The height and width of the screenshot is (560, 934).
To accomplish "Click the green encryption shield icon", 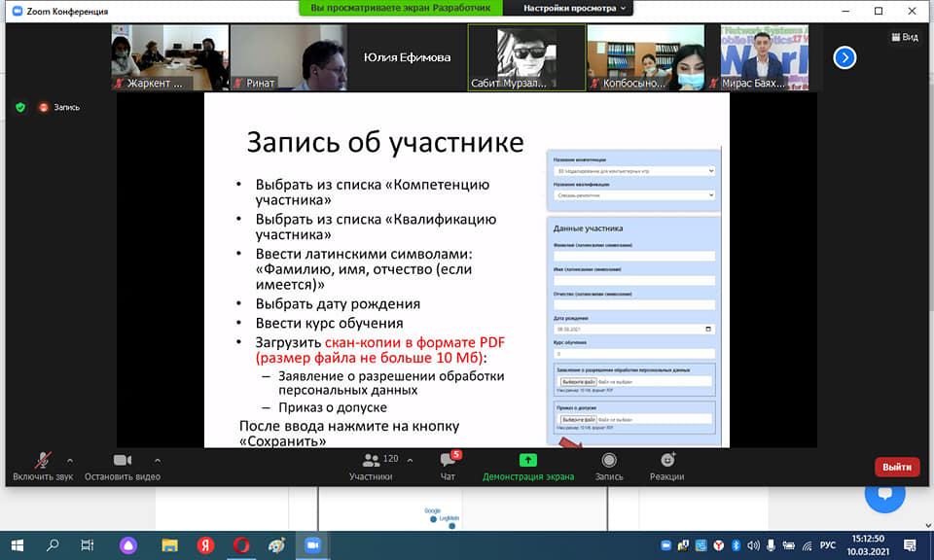I will (19, 107).
